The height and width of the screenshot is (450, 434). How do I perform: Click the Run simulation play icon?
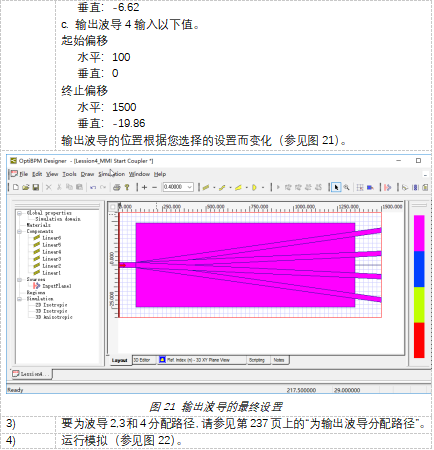click(x=278, y=187)
